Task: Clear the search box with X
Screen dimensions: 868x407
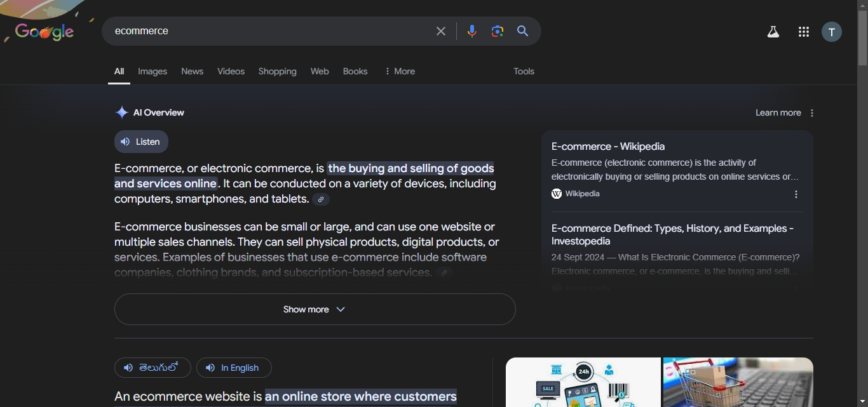Action: pyautogui.click(x=441, y=31)
